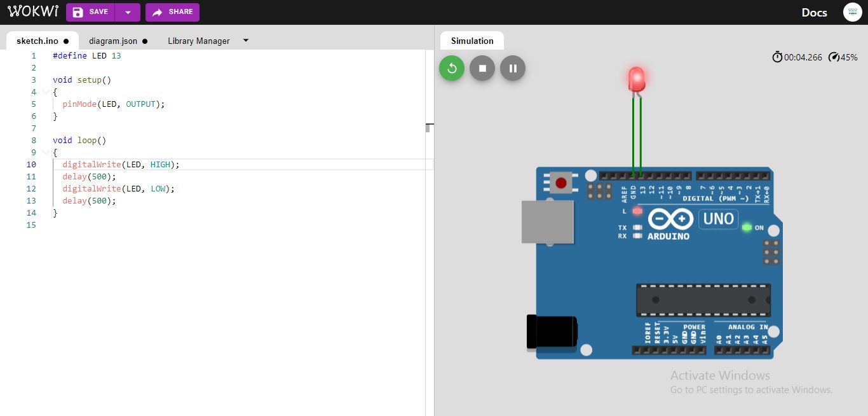Click the void loop() code line
The width and height of the screenshot is (868, 416).
(x=79, y=141)
